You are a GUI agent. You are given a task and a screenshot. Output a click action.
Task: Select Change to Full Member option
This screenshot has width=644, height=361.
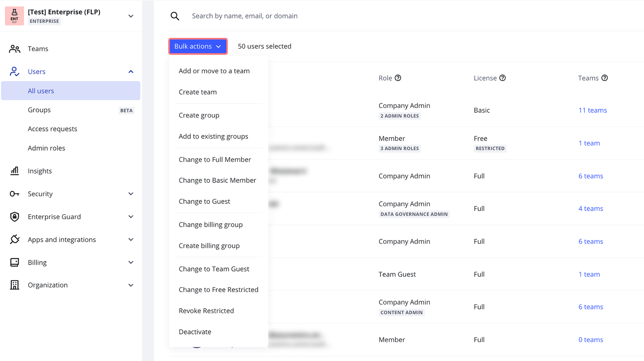(215, 160)
